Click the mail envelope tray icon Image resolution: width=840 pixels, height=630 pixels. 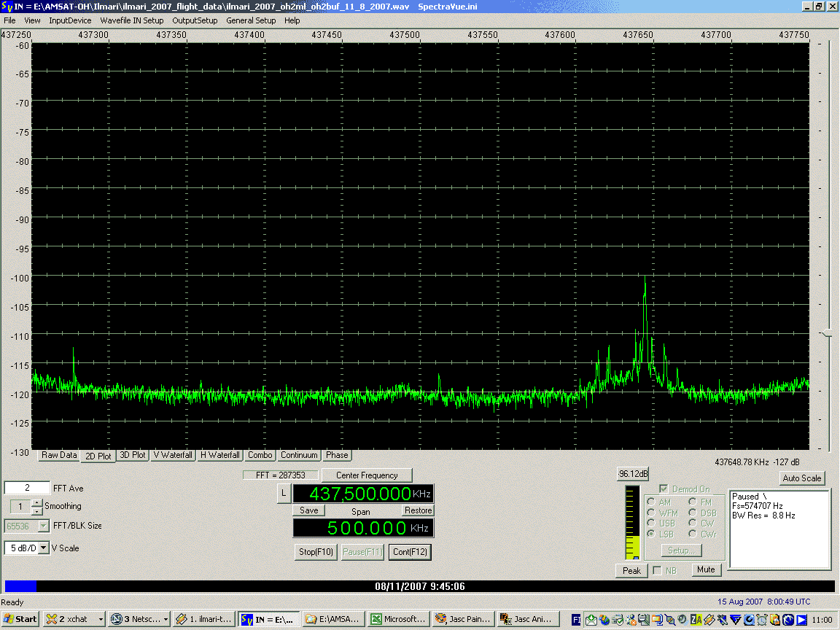(591, 620)
